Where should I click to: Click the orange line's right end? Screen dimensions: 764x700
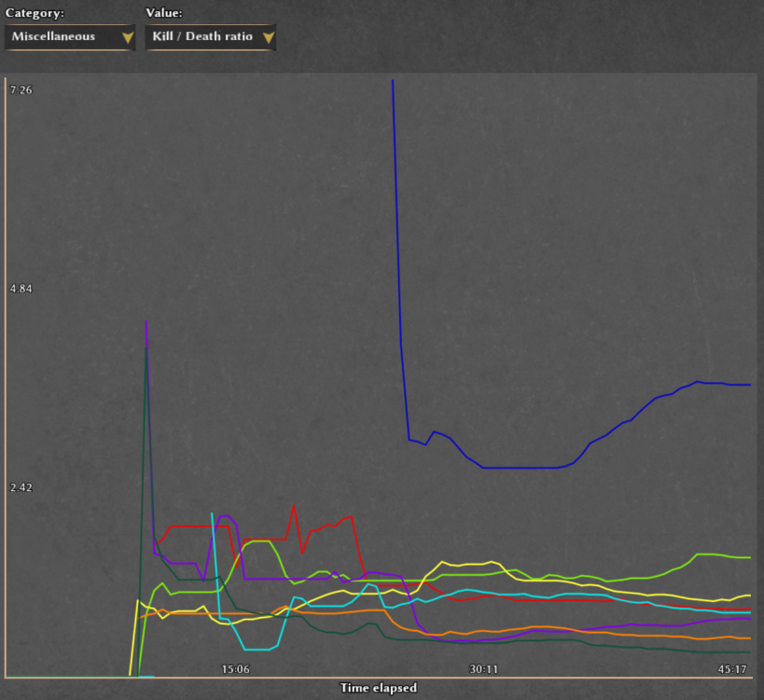coord(750,638)
